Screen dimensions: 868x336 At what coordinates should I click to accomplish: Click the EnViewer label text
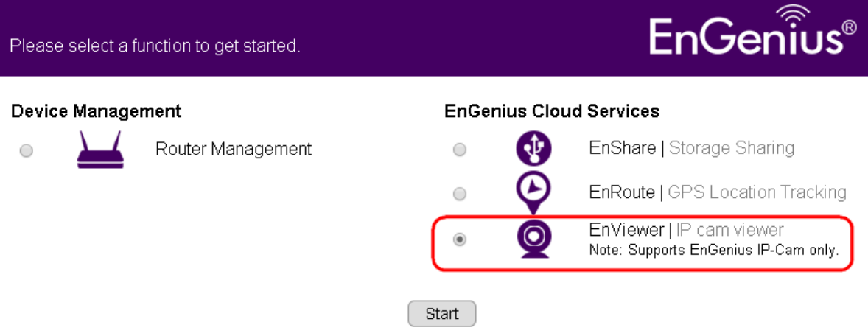626,231
